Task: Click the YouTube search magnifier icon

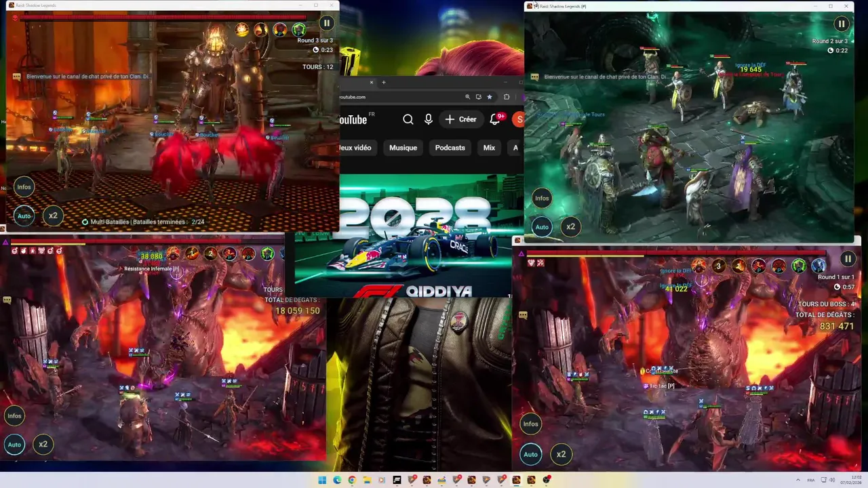Action: tap(408, 119)
